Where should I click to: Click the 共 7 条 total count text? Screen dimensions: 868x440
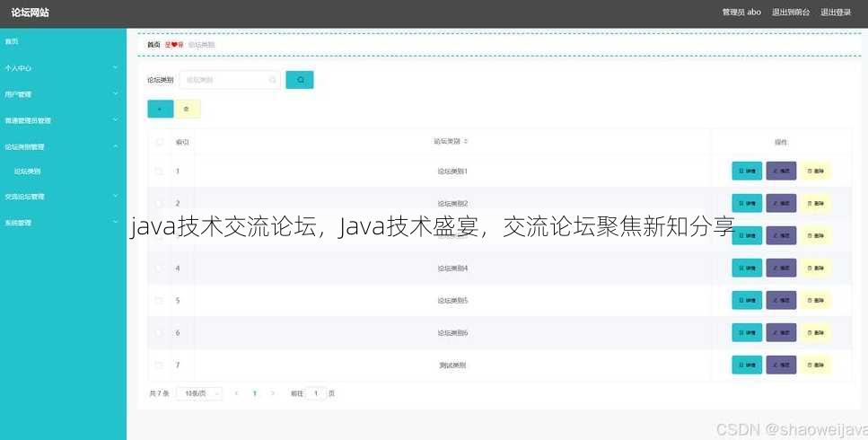159,393
